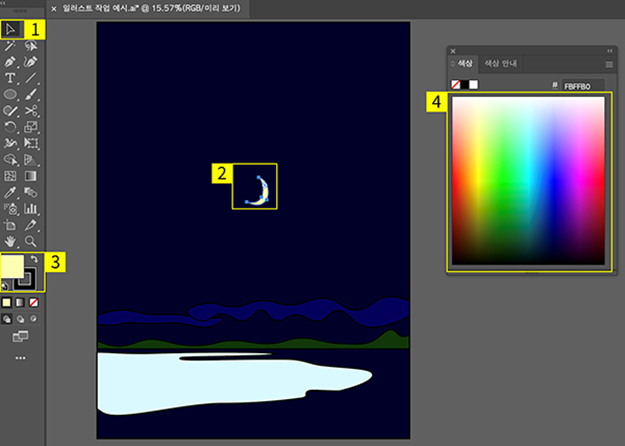This screenshot has height=446, width=625.
Task: Cycle Color panel view via 색상 tab arrow
Action: pos(453,64)
